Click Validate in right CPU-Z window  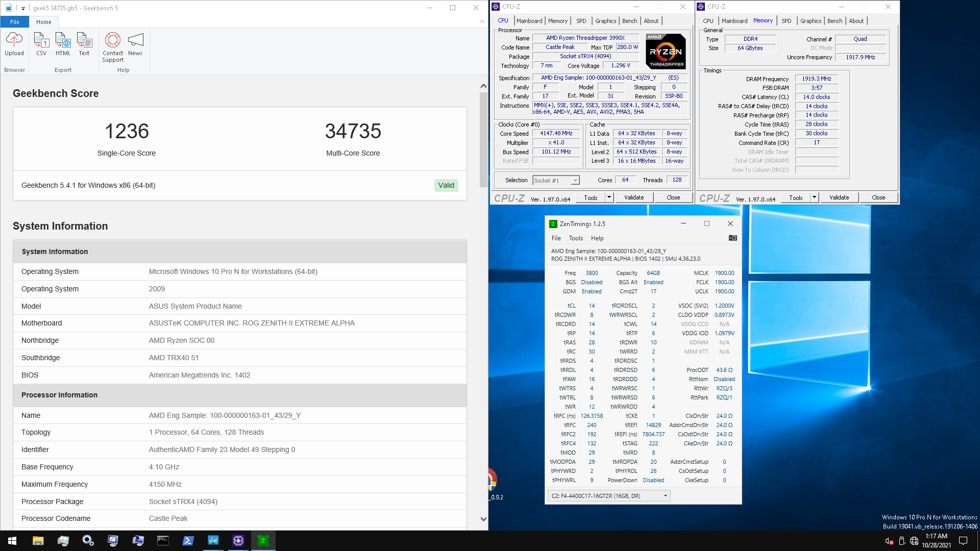coord(839,197)
